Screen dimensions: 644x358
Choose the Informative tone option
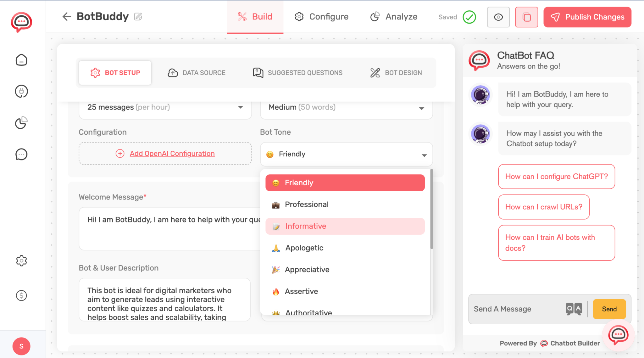345,226
